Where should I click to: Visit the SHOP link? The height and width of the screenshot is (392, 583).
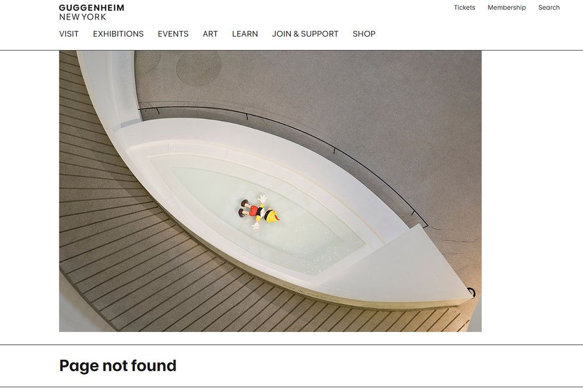pos(364,34)
